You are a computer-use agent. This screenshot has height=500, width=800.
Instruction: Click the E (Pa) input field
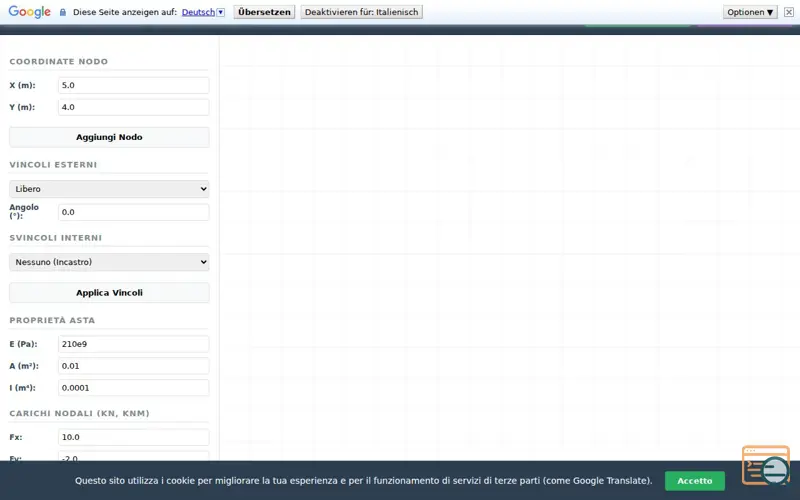134,344
